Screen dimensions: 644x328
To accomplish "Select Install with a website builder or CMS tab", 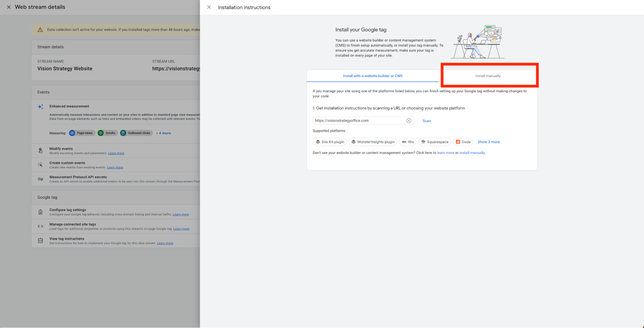I will tap(373, 76).
